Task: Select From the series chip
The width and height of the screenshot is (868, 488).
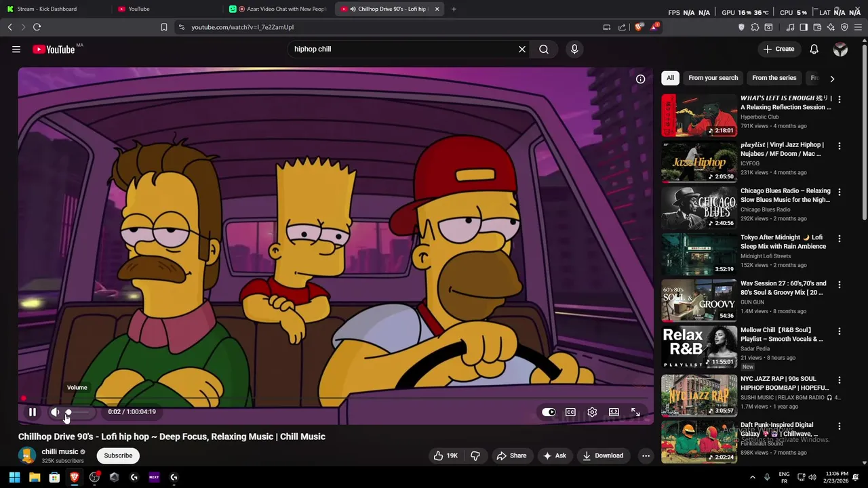Action: (774, 78)
